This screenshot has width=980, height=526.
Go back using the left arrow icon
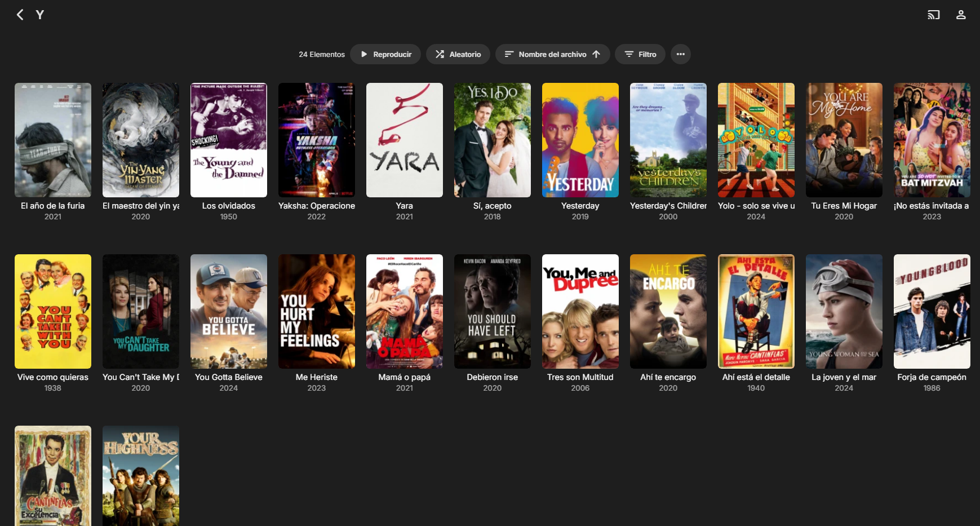[20, 15]
